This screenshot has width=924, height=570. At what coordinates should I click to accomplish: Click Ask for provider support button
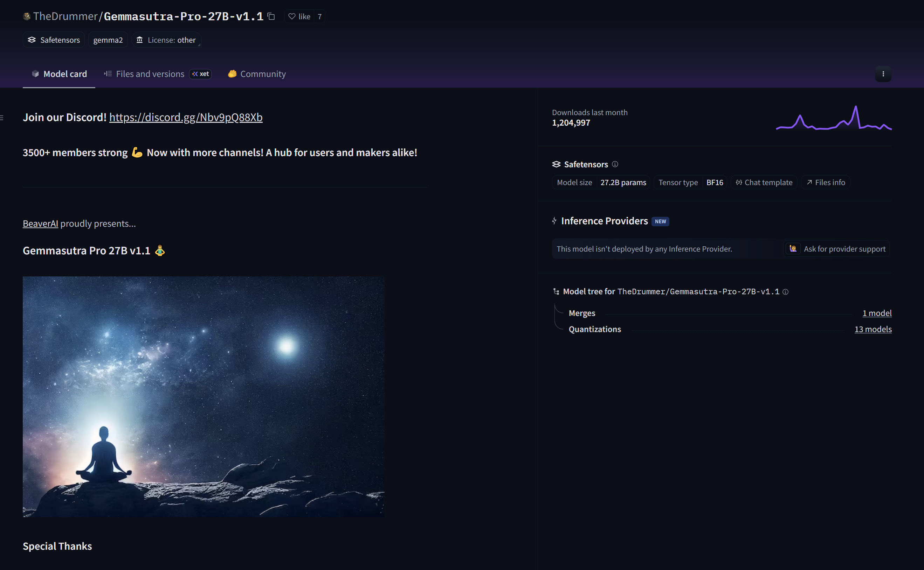837,249
